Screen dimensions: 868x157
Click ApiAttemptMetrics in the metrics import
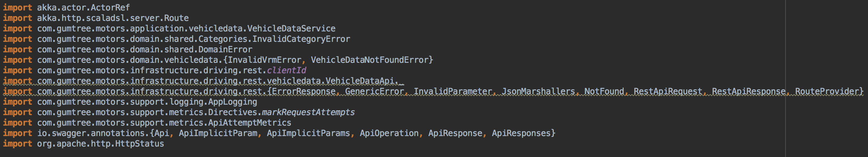250,122
